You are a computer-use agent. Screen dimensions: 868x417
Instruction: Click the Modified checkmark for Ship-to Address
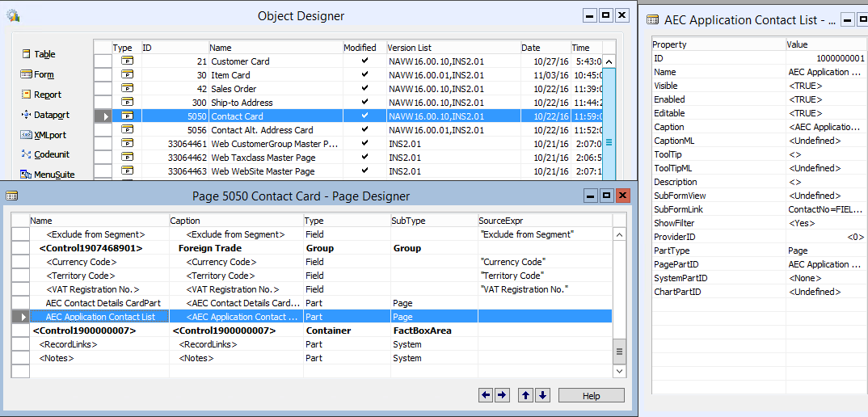coord(364,103)
